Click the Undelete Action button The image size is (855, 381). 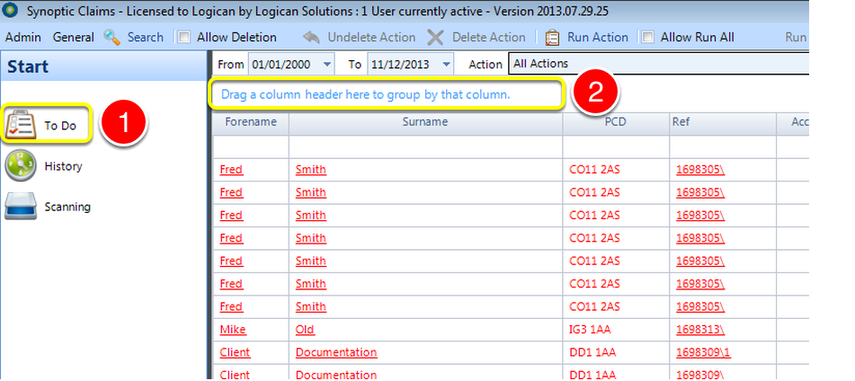click(x=359, y=37)
